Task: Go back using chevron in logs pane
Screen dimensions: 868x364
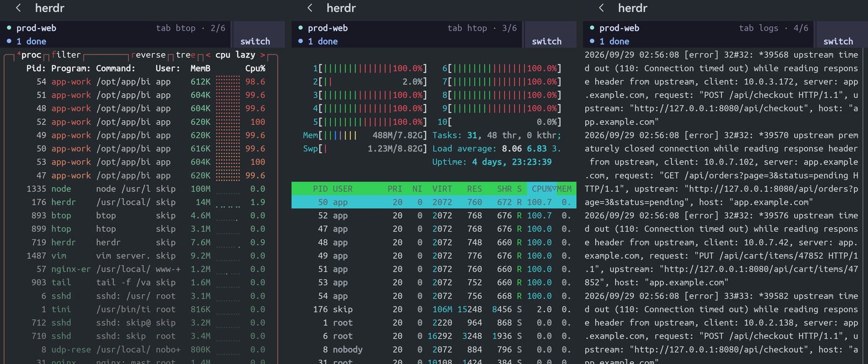Action: [602, 8]
